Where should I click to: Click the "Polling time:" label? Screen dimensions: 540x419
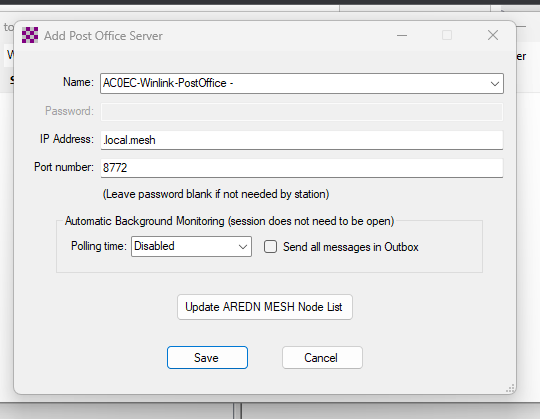(99, 246)
